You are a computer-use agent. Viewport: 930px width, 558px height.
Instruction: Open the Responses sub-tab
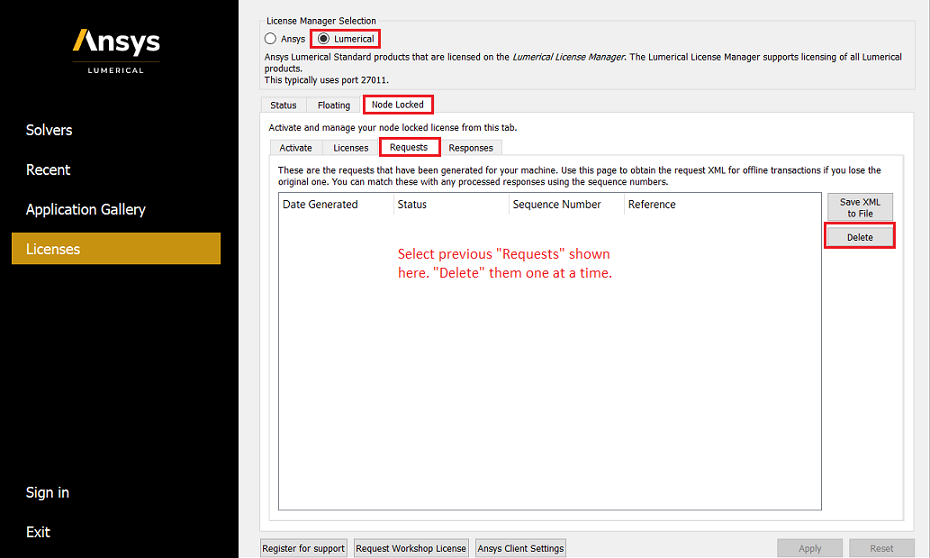pos(470,148)
